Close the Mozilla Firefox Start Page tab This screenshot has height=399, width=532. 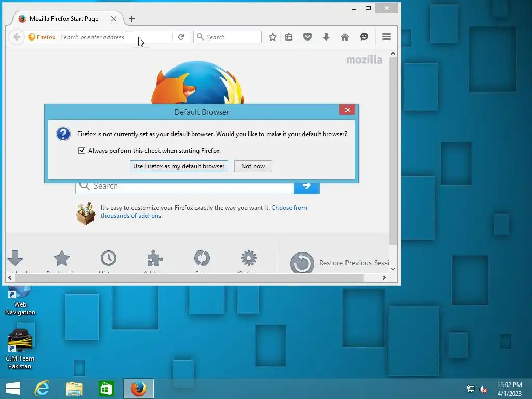(x=114, y=19)
